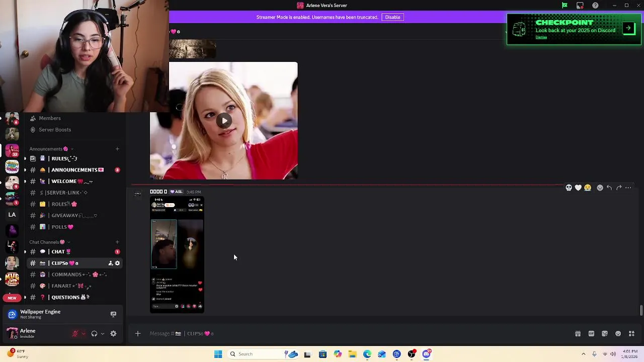The image size is (644, 362).
Task: Play the blonde girl video clip
Action: 224,121
